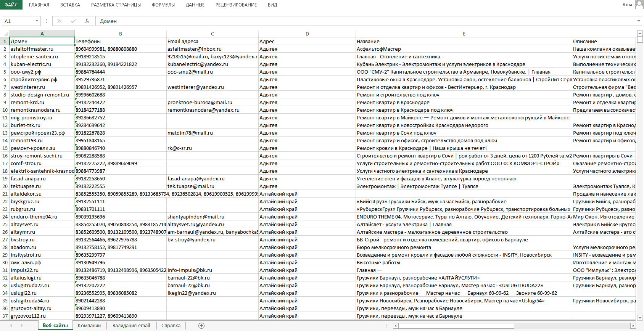Switch to the Компании sheet tab
Image resolution: width=644 pixels, height=331 pixels.
coord(89,325)
